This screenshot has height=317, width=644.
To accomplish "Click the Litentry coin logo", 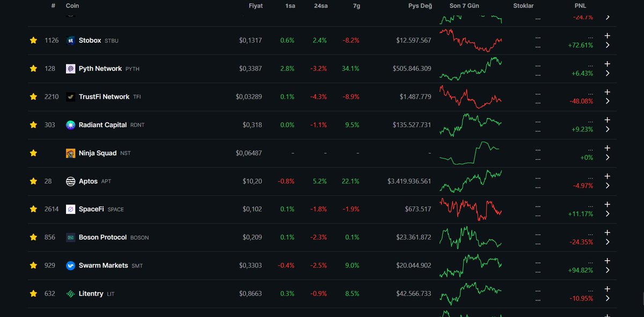I will [70, 293].
